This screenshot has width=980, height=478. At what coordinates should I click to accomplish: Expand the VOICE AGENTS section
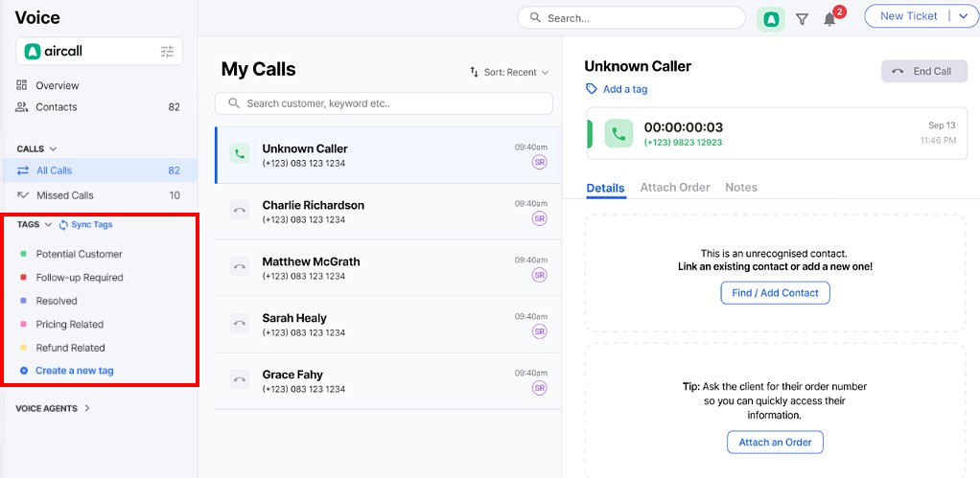click(x=87, y=408)
